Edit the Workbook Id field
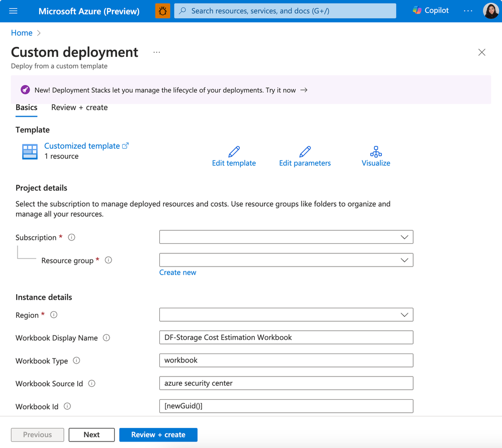The image size is (502, 448). click(286, 406)
